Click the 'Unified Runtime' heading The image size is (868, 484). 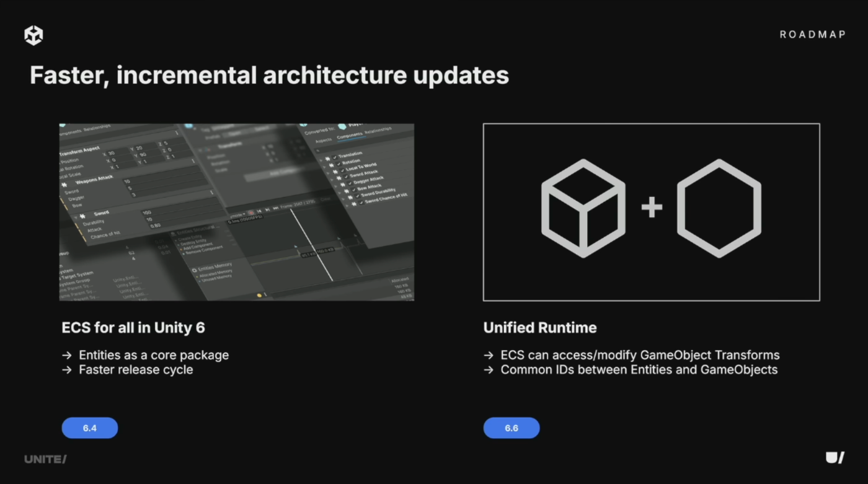click(x=540, y=327)
